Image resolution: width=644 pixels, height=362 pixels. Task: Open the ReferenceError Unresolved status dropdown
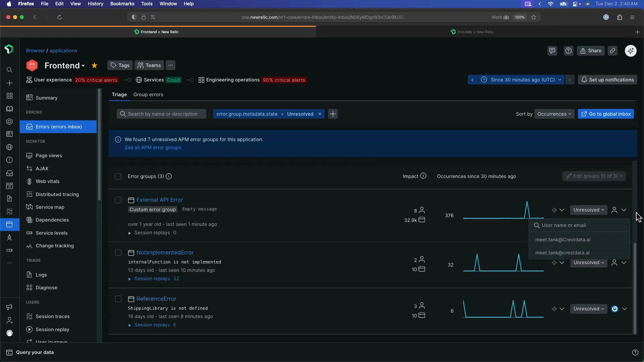(x=588, y=309)
